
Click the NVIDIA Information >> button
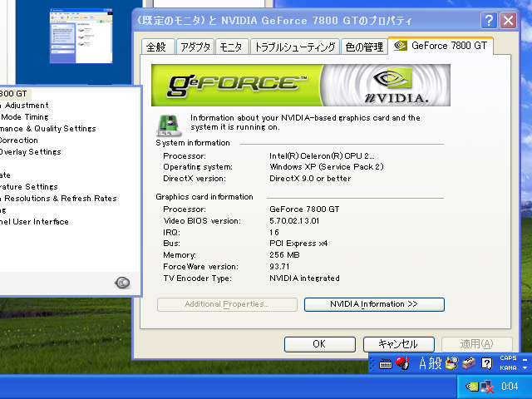point(374,304)
